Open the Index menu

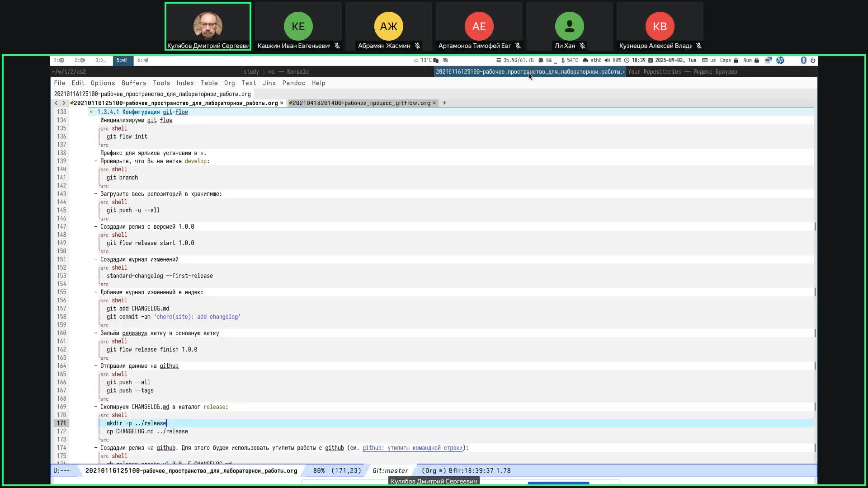click(185, 83)
